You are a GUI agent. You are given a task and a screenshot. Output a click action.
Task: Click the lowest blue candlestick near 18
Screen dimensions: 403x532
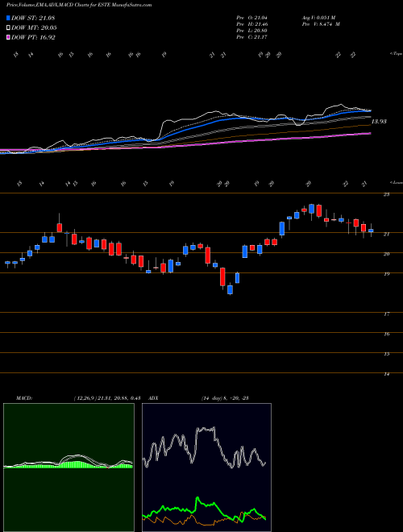coord(230,289)
